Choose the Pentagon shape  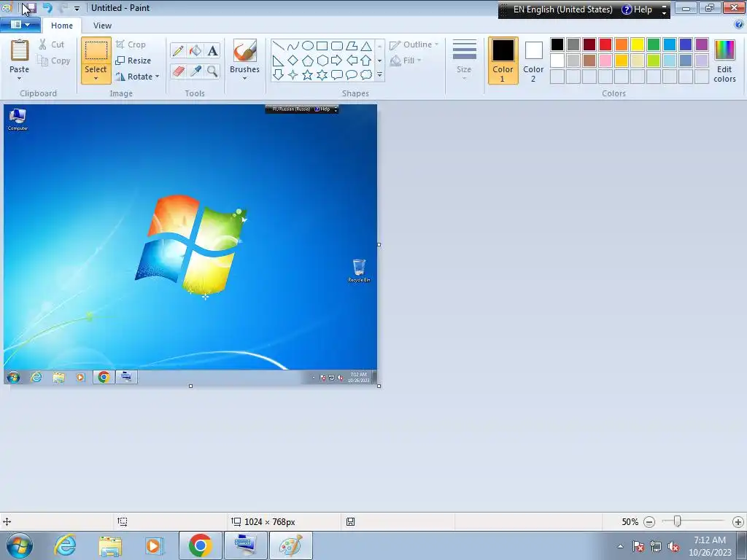(308, 61)
